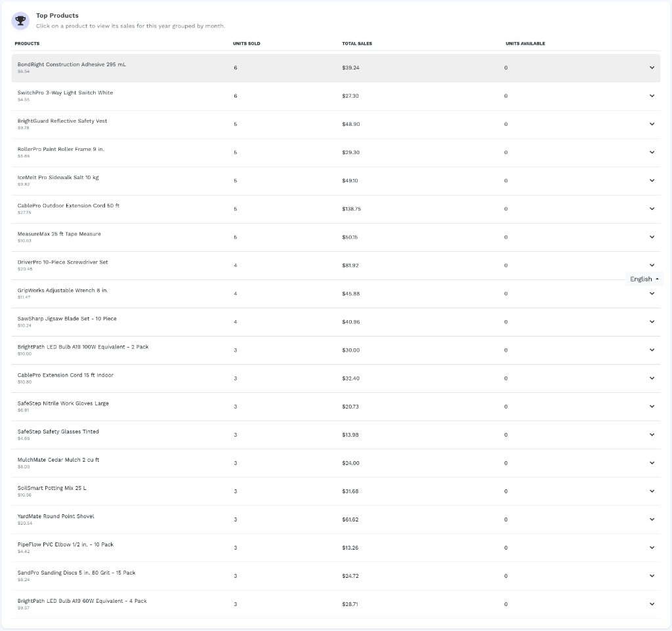This screenshot has width=672, height=631.
Task: Expand the SwitchPro 3-Way Light Switch row chevron
Action: (652, 96)
